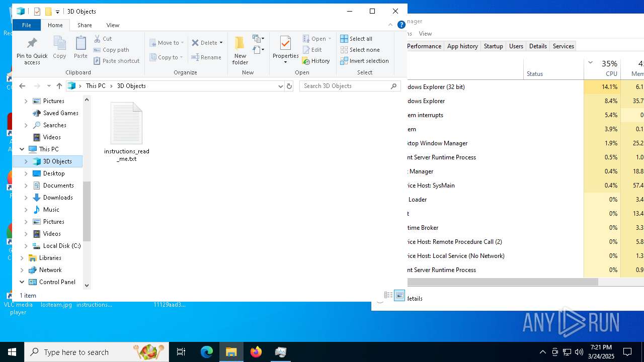Collapse the ribbon with chevron
The image size is (644, 362).
[390, 25]
